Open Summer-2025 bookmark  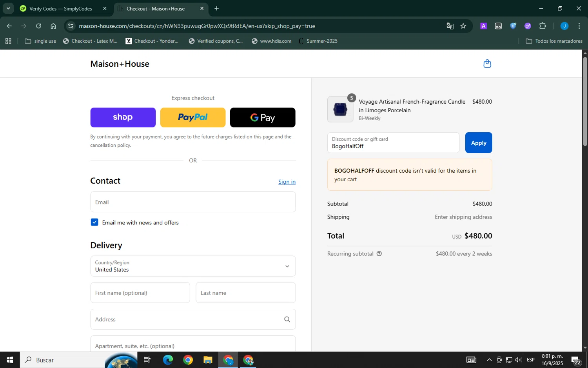click(x=318, y=41)
